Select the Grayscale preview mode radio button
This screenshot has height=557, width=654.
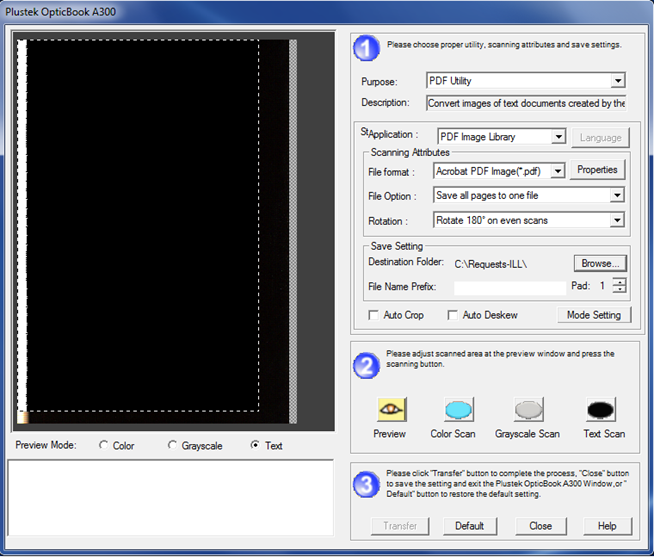pyautogui.click(x=172, y=445)
